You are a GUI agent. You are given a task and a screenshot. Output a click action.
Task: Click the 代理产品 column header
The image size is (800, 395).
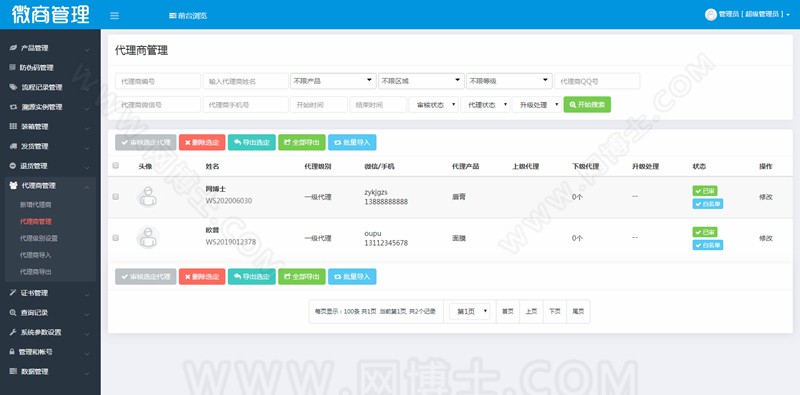[465, 166]
